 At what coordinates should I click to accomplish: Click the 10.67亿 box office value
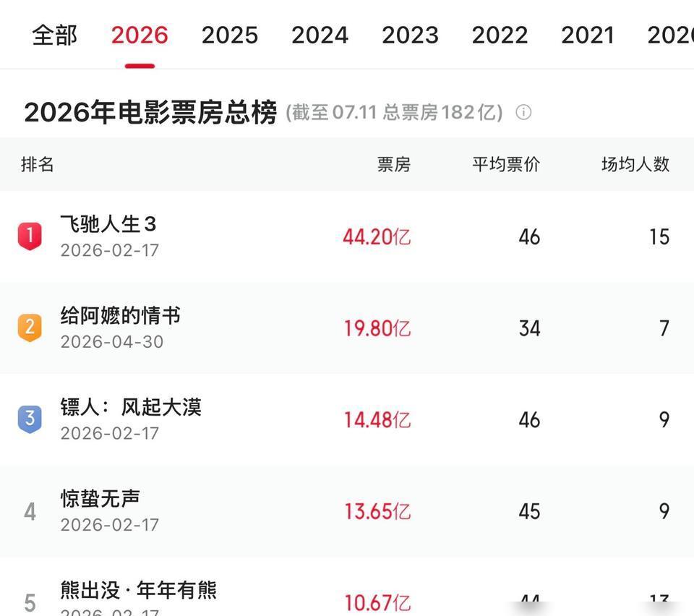pos(377,603)
